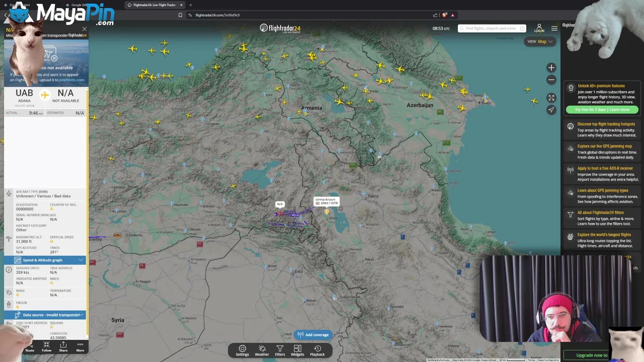Viewport: 644px width, 362px height.
Task: Click the filter funnel icon beside All about filters
Action: 571,215
